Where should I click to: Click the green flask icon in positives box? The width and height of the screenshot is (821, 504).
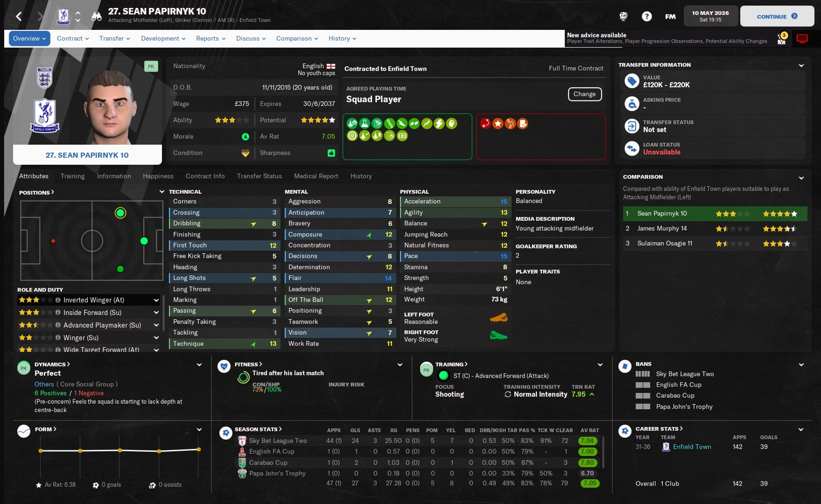coord(365,124)
